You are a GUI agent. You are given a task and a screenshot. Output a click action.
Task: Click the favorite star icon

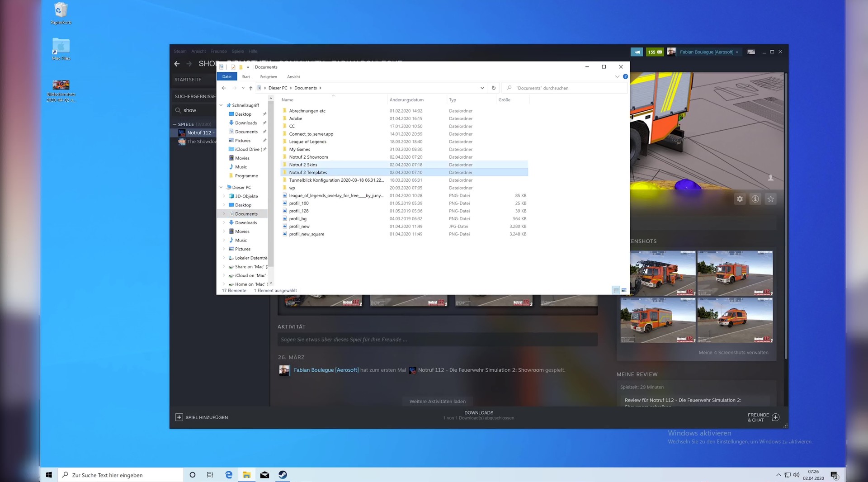(770, 199)
